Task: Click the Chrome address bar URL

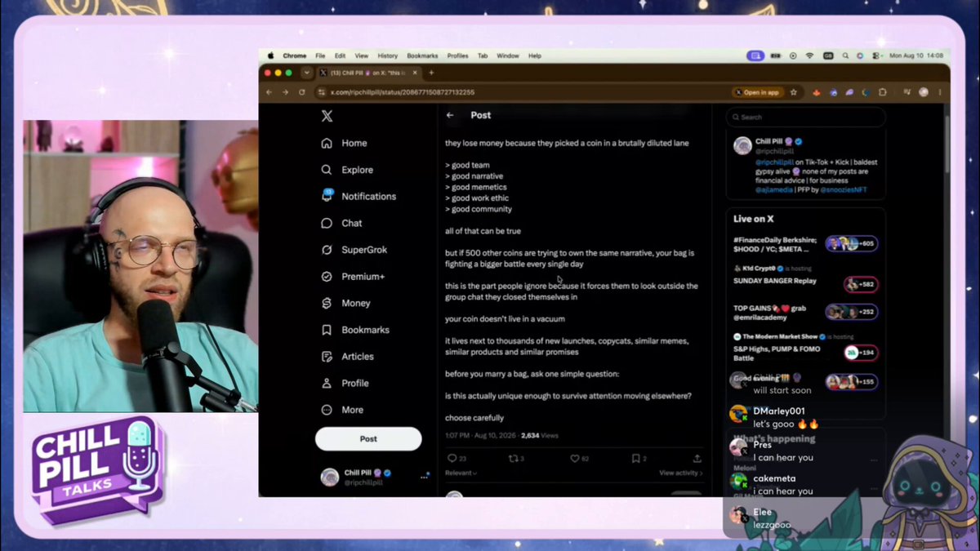Action: [402, 92]
